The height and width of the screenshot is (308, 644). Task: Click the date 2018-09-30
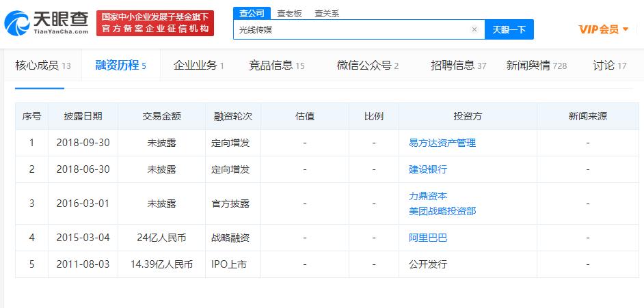83,143
